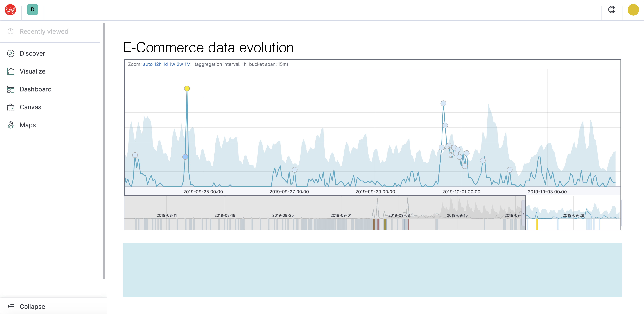Set chart zoom to 1M

188,64
